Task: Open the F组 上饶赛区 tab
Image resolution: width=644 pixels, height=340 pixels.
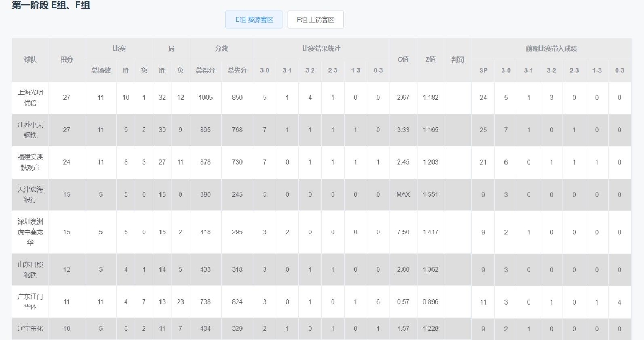Action: click(x=315, y=19)
